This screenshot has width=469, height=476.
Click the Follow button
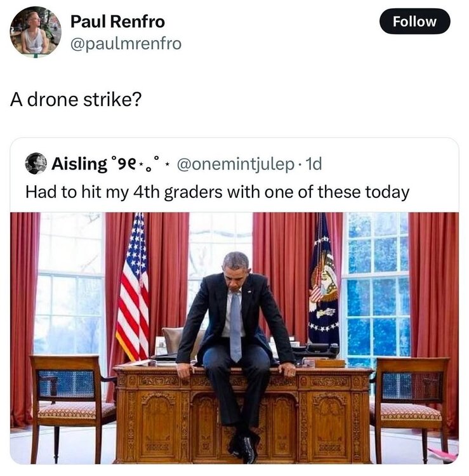coord(414,21)
